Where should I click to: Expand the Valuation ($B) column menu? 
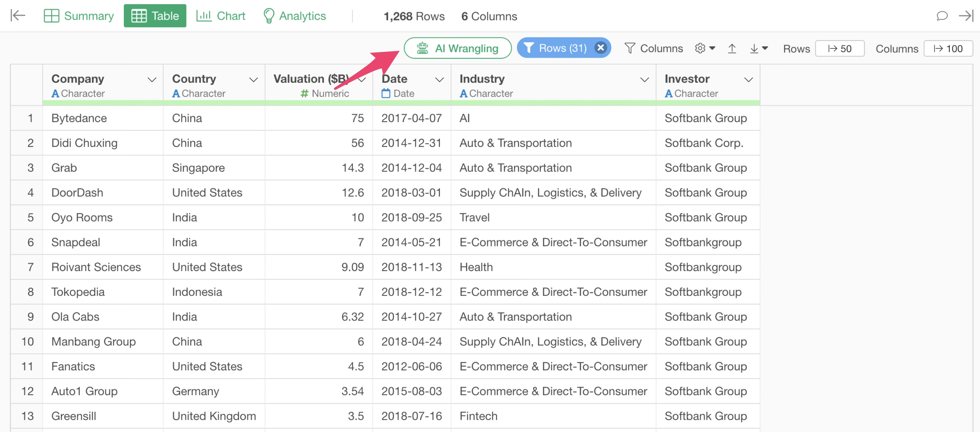click(362, 80)
